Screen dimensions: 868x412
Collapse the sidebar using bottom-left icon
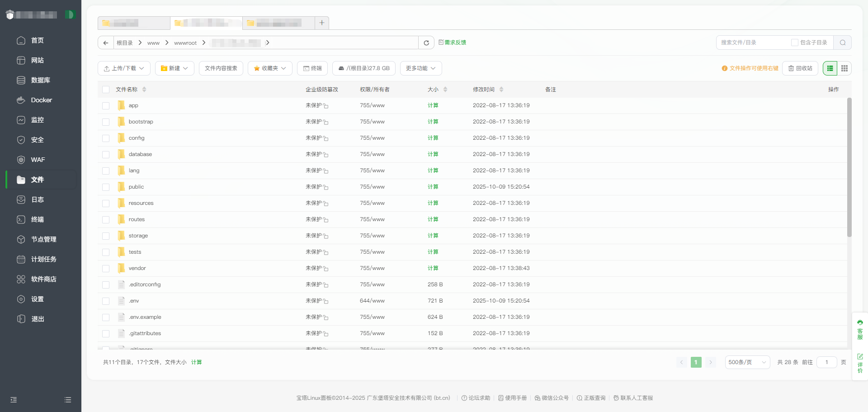(x=14, y=400)
